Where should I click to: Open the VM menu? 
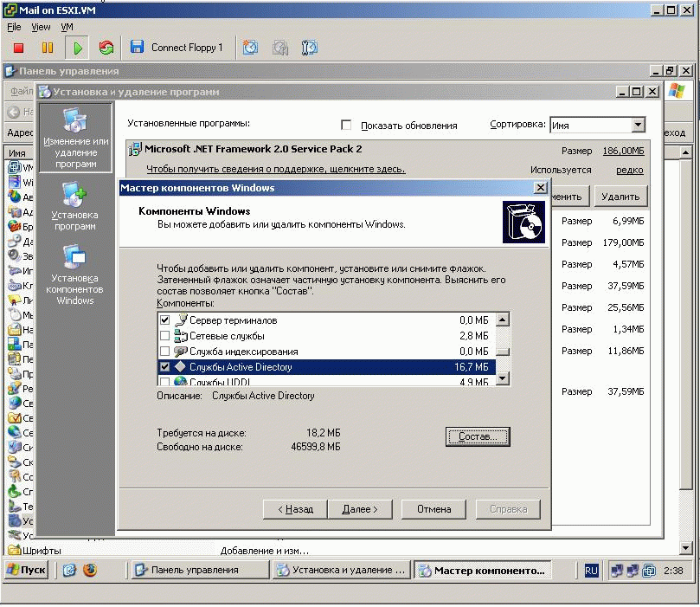pyautogui.click(x=67, y=27)
